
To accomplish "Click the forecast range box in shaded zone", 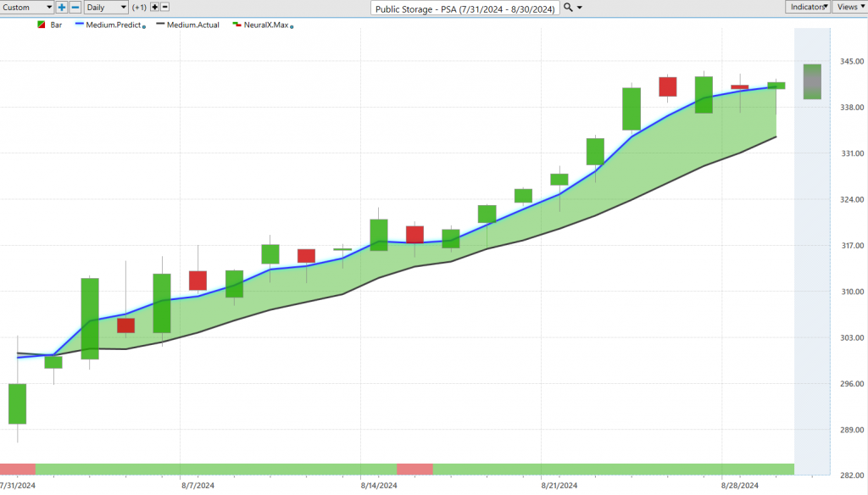I will tap(812, 82).
